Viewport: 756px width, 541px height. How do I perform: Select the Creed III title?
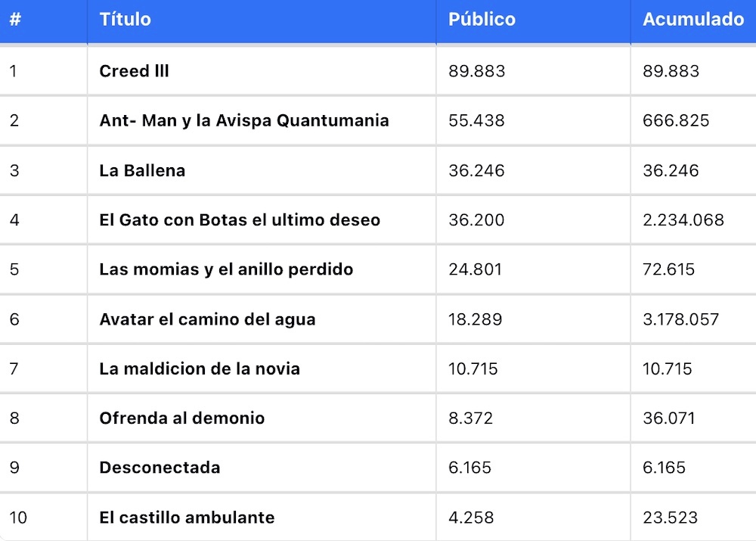pyautogui.click(x=134, y=71)
